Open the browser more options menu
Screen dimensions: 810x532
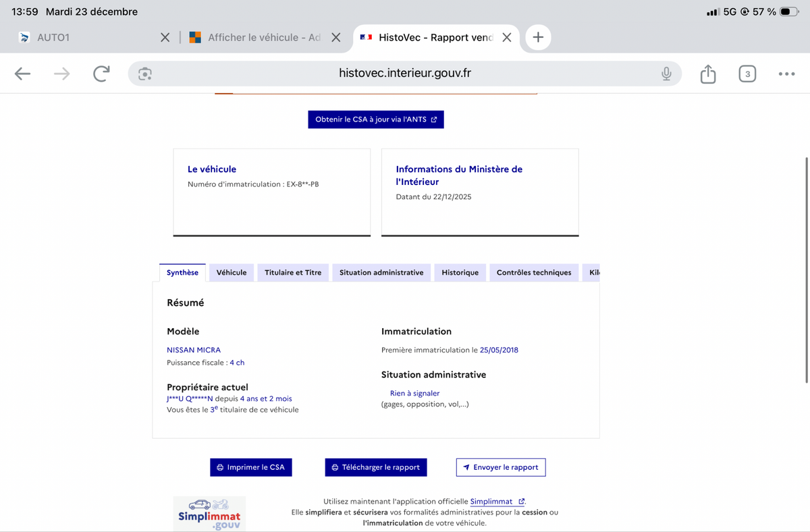786,74
